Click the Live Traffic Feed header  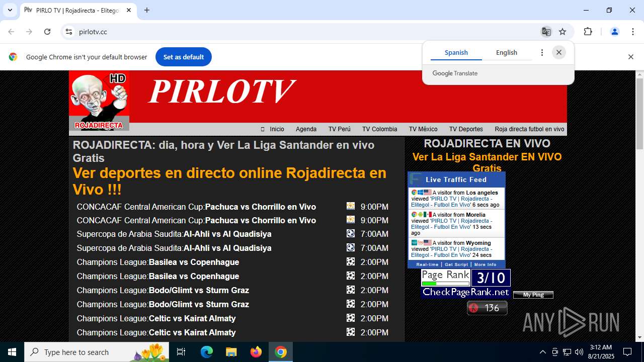456,179
